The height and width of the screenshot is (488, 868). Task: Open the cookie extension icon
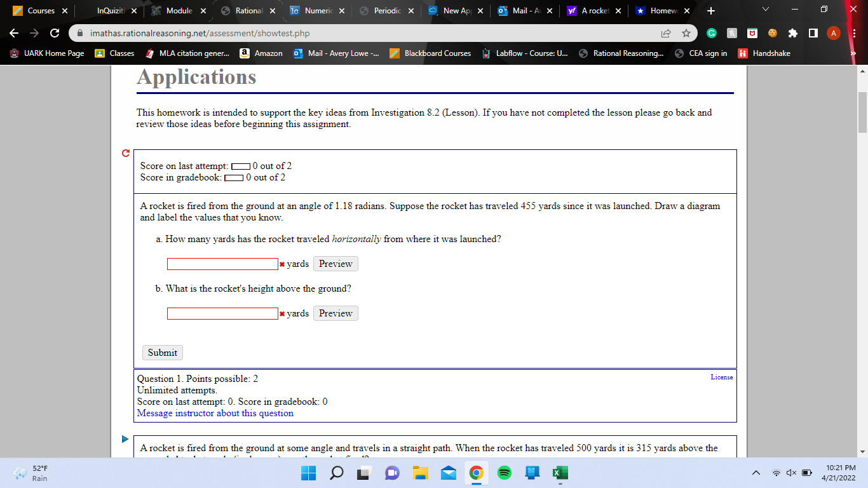click(x=773, y=33)
